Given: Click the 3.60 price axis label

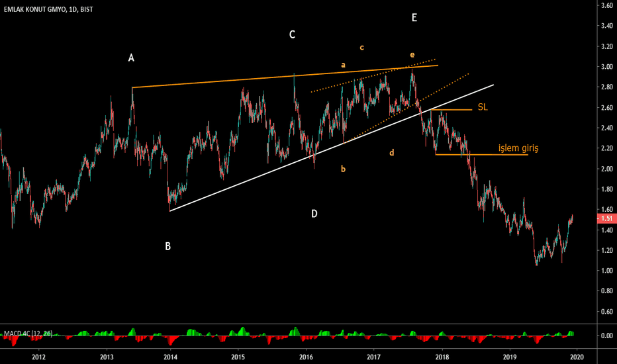Looking at the screenshot, I should 607,5.
